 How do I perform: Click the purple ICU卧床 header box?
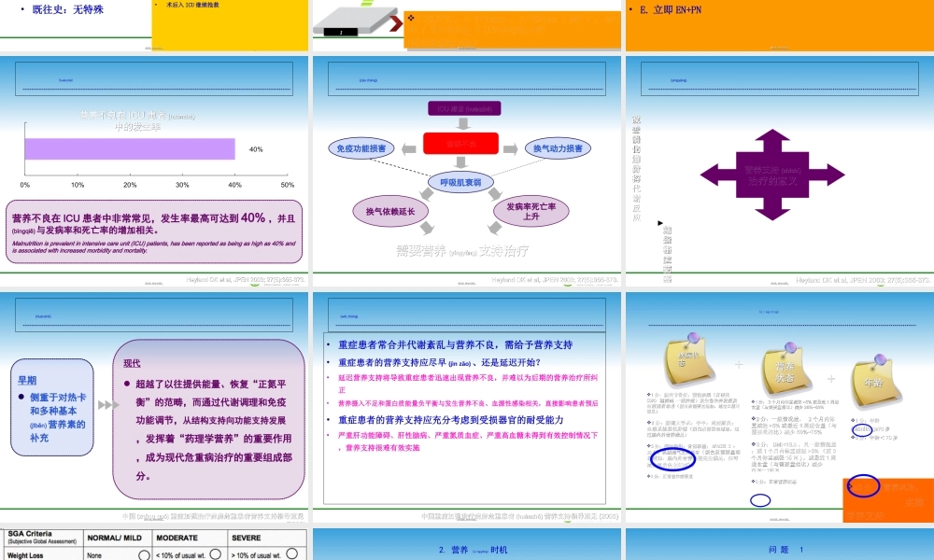(x=464, y=108)
